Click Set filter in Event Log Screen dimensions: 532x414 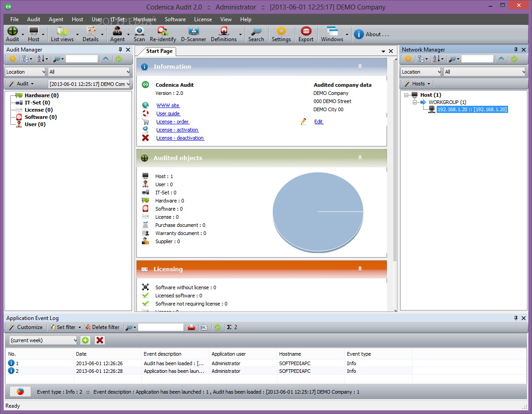tap(65, 327)
